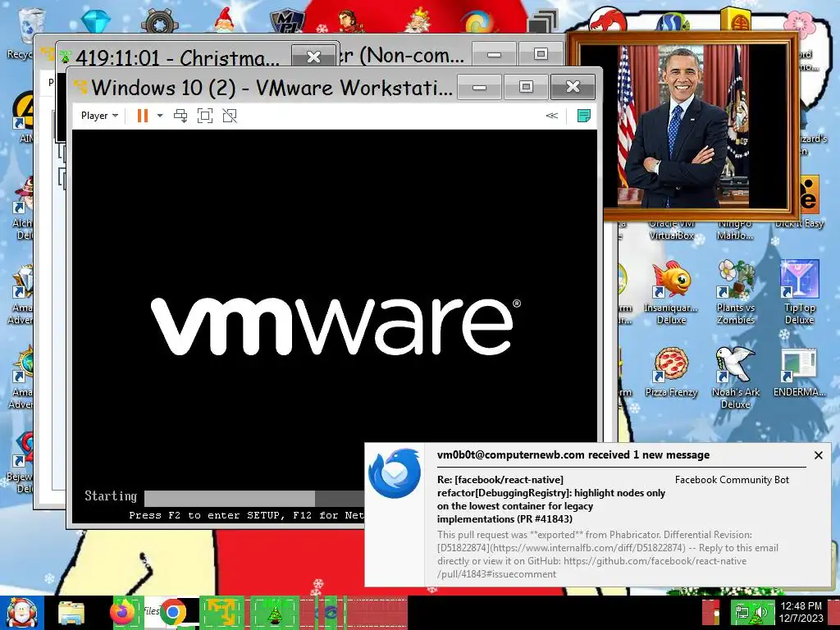Click the Oracle VM VirtualBox icon label
Image resolution: width=840 pixels, height=630 pixels.
pos(671,230)
